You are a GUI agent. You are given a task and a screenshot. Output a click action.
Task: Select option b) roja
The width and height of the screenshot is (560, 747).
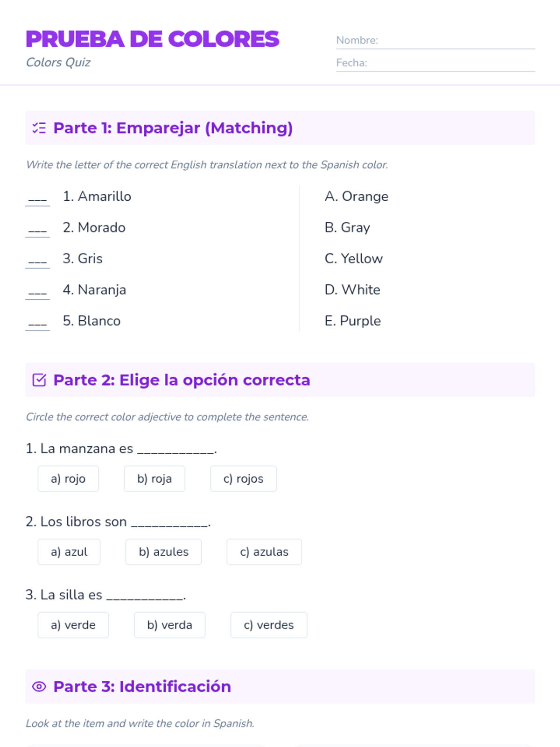(x=154, y=479)
